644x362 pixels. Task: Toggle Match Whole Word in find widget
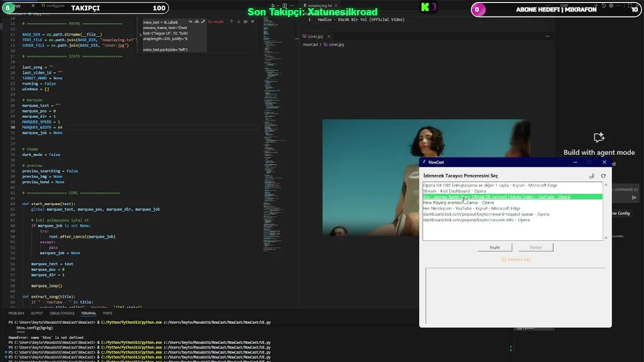click(197, 22)
